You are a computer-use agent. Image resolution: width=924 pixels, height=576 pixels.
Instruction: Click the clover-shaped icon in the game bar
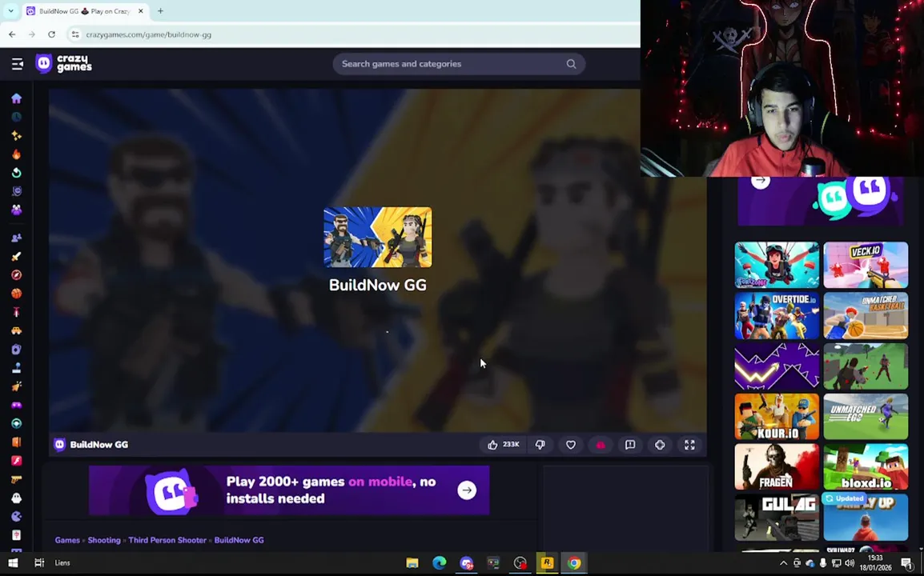[x=660, y=445]
